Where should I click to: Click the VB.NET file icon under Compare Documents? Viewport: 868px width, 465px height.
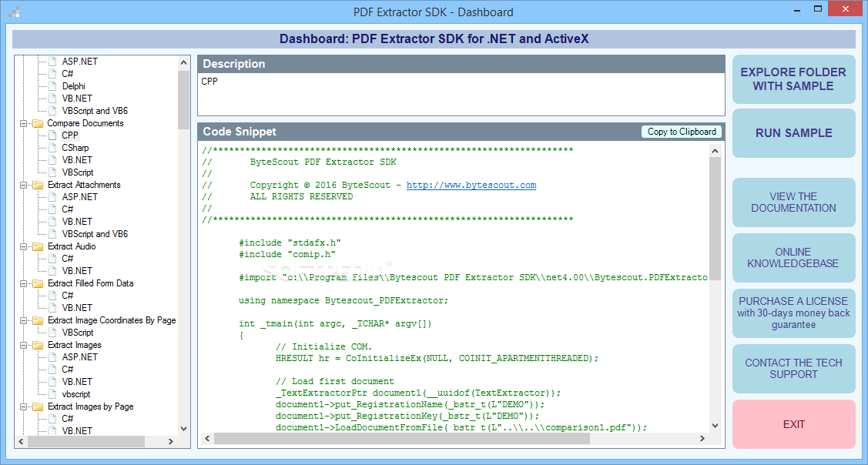[x=52, y=160]
